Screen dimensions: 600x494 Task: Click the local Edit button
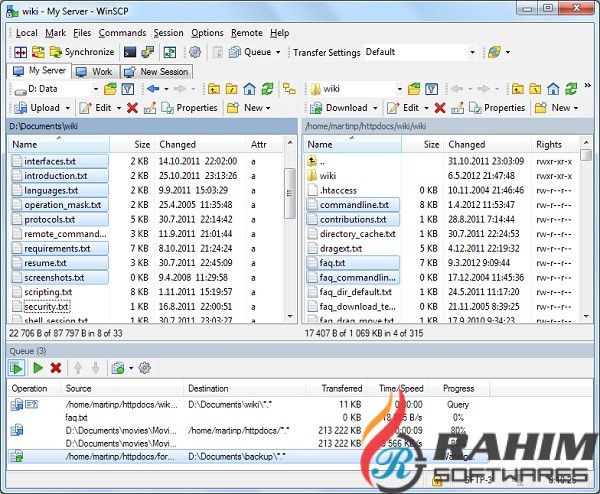click(x=96, y=108)
